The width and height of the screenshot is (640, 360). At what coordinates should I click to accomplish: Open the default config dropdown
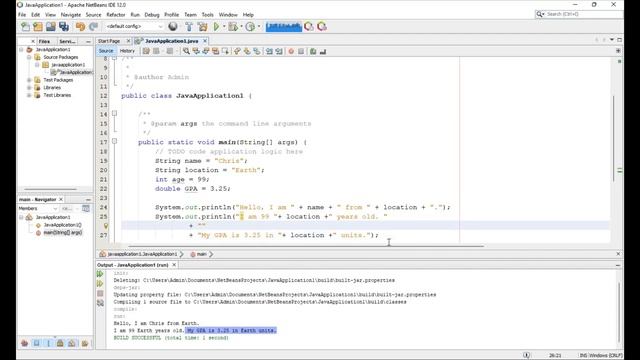134,27
